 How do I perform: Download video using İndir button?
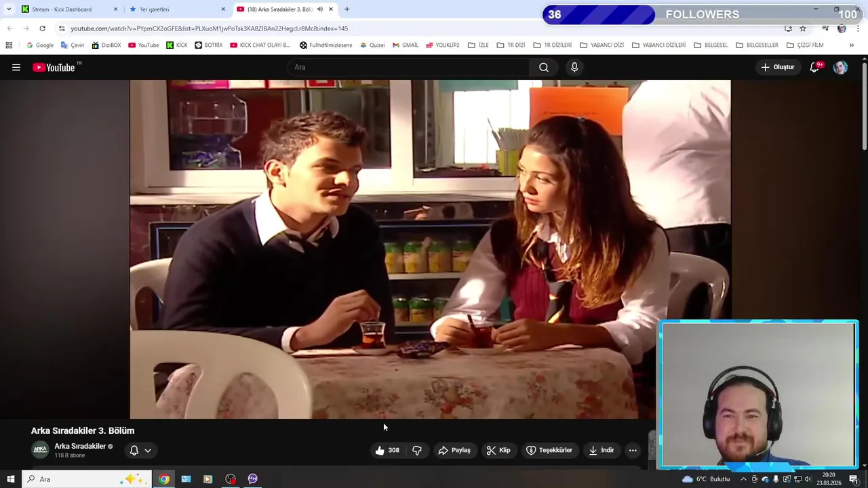click(601, 450)
